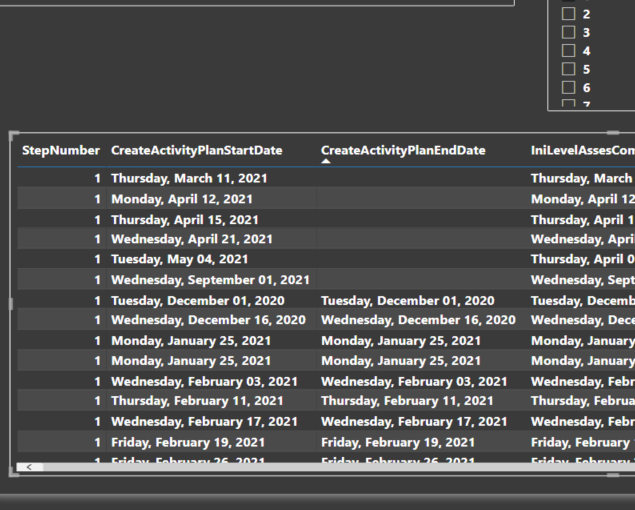The width and height of the screenshot is (635, 510).
Task: Select end date 'Wednesday, February 17, 2021'
Action: point(414,422)
